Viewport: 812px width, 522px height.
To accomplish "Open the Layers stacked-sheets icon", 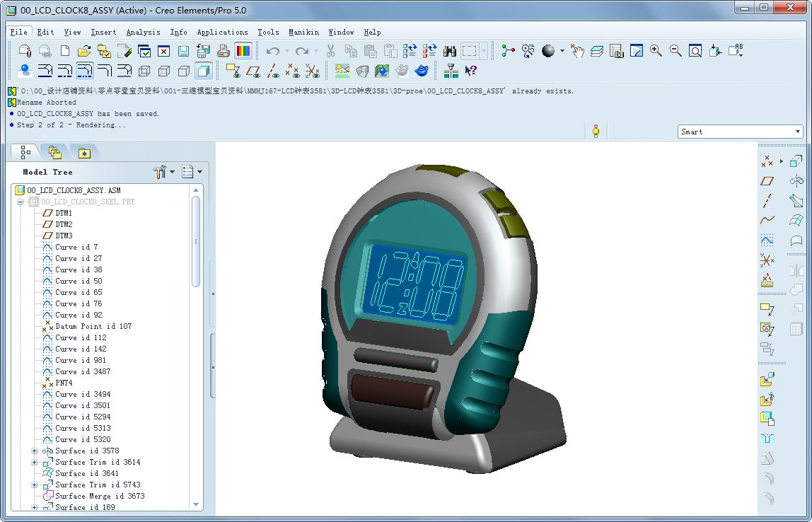I will coord(597,51).
